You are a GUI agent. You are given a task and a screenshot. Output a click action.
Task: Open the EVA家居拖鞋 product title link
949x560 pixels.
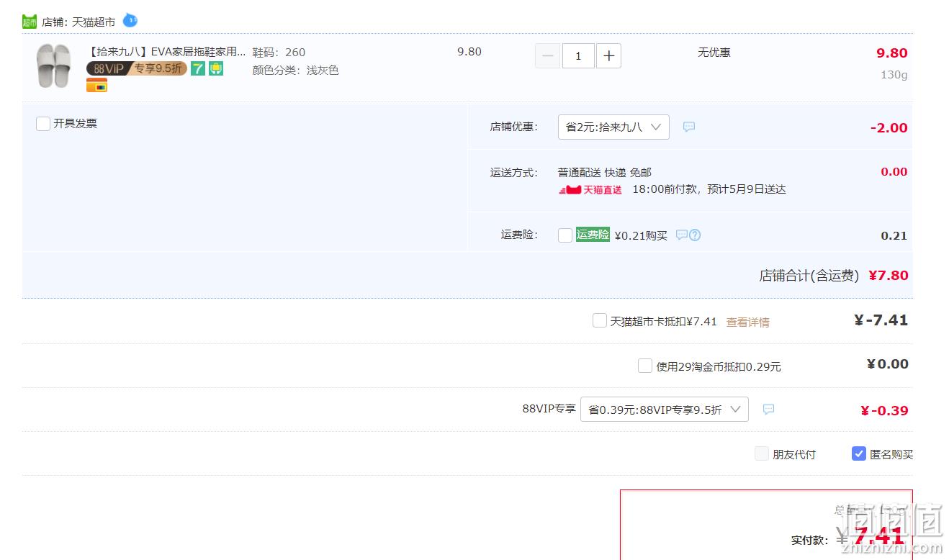coord(166,52)
